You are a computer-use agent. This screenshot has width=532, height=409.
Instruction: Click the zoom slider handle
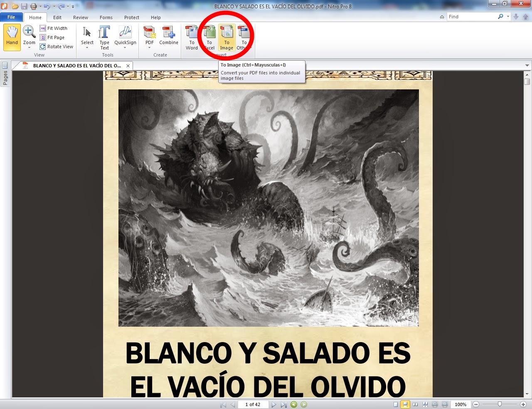point(500,404)
